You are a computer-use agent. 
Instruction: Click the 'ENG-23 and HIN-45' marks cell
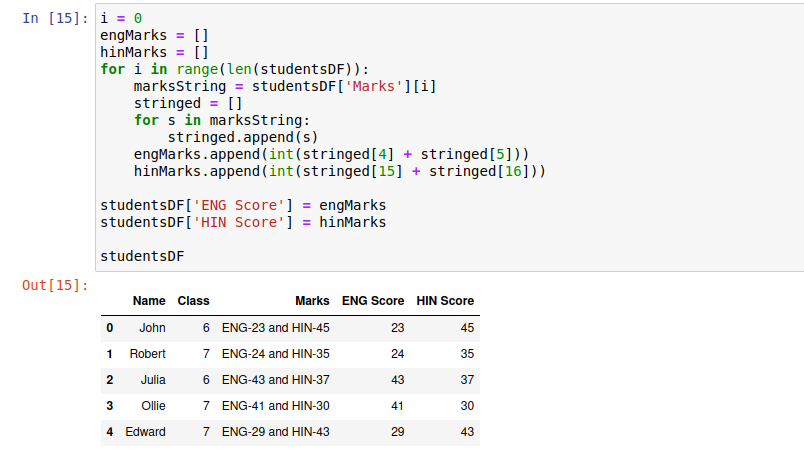click(275, 328)
